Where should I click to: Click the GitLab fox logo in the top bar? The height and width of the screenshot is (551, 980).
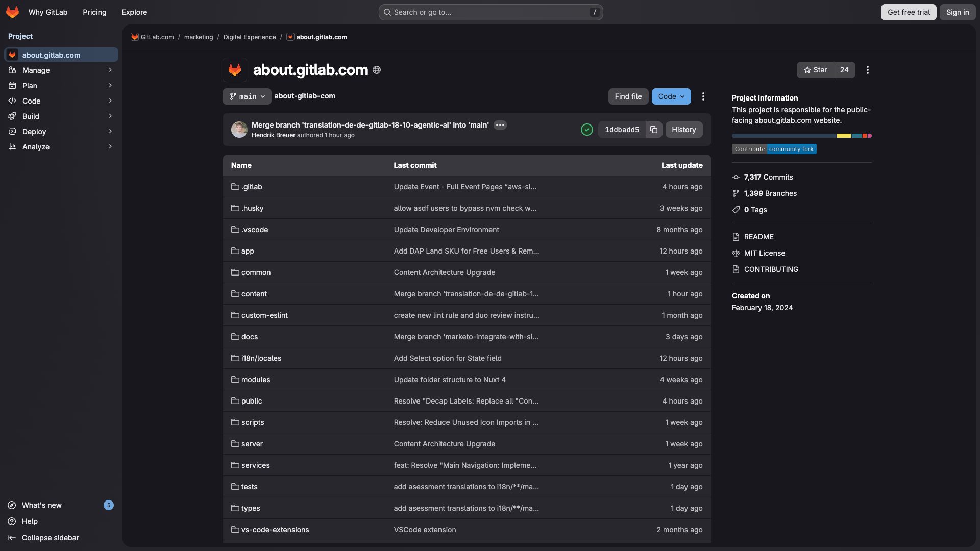click(12, 12)
